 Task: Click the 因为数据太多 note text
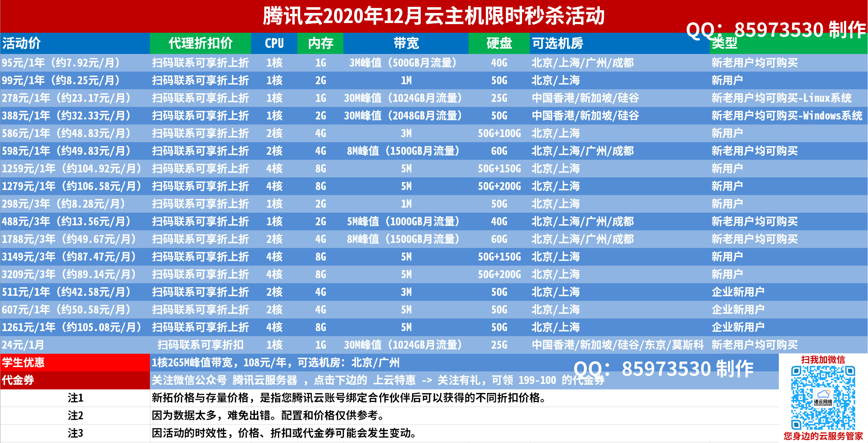point(268,416)
